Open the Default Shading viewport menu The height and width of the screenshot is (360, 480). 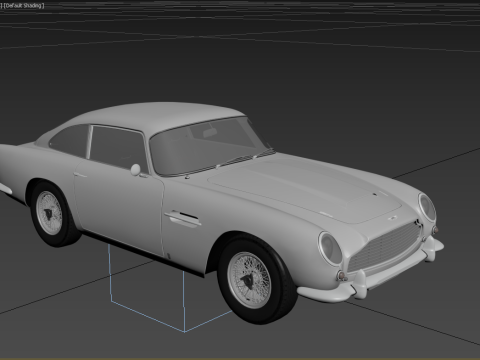point(24,6)
